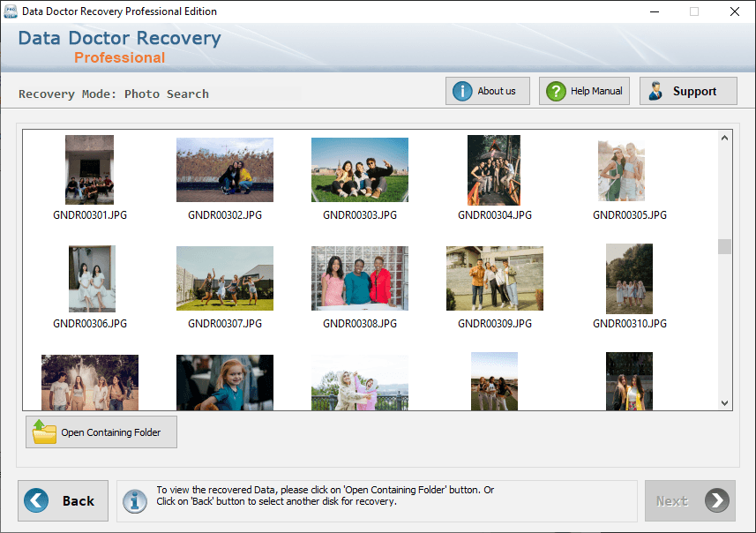This screenshot has width=756, height=533.
Task: Click file name GNDR00301.JPG
Action: (90, 215)
